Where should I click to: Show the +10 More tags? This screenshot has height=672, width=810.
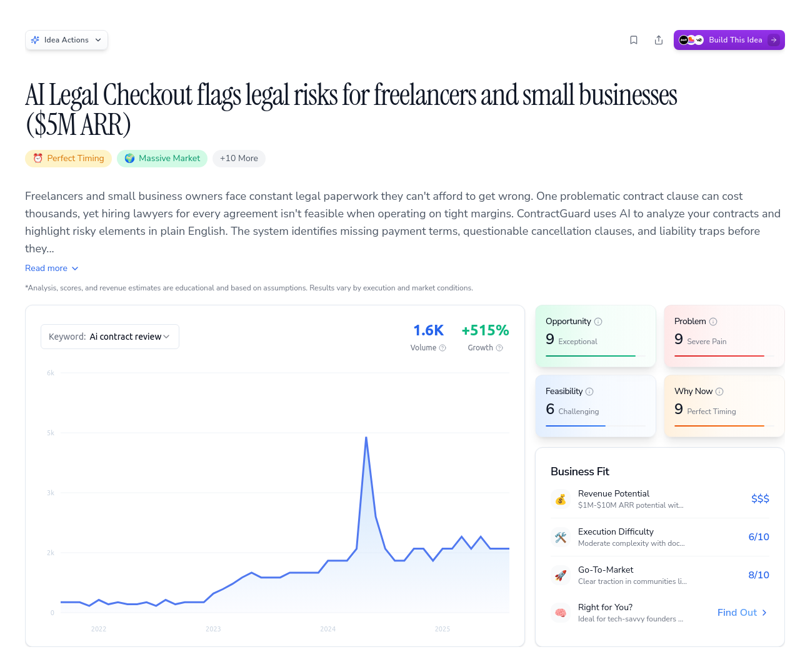239,159
